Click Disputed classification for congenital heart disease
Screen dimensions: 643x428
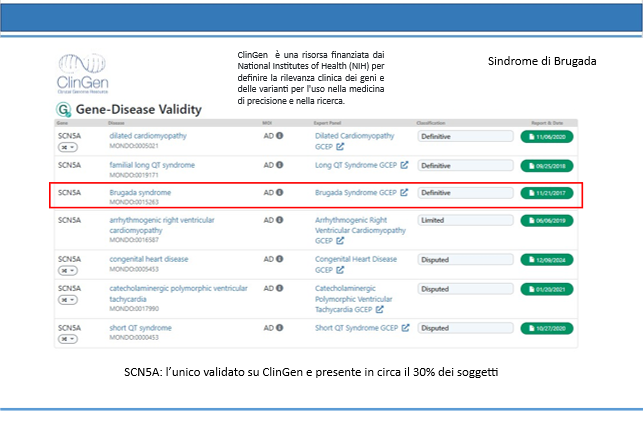pyautogui.click(x=465, y=260)
